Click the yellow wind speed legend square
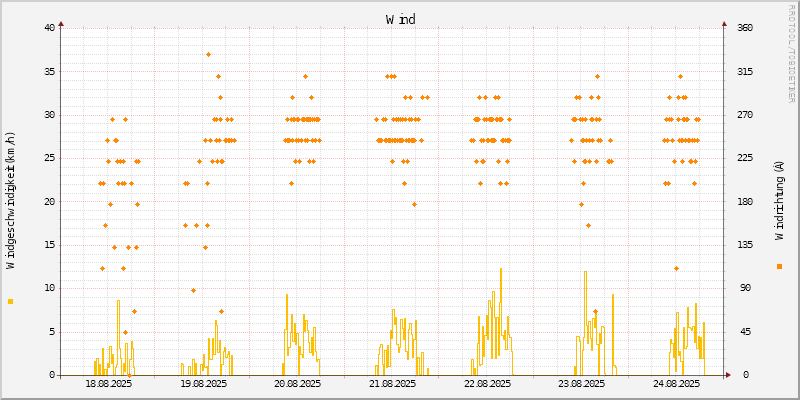The image size is (800, 400). click(x=10, y=301)
